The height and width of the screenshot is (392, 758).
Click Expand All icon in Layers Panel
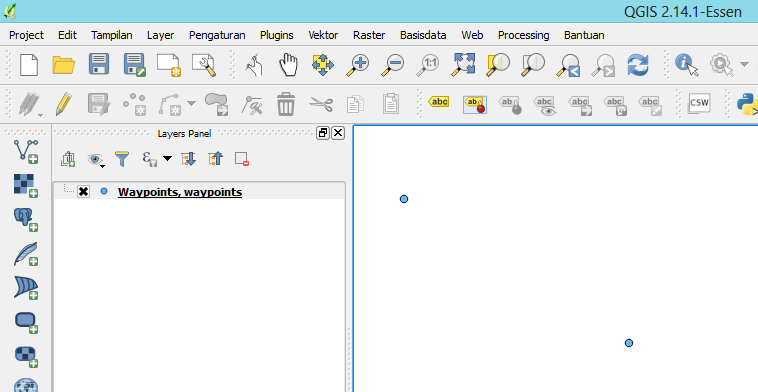tap(189, 159)
